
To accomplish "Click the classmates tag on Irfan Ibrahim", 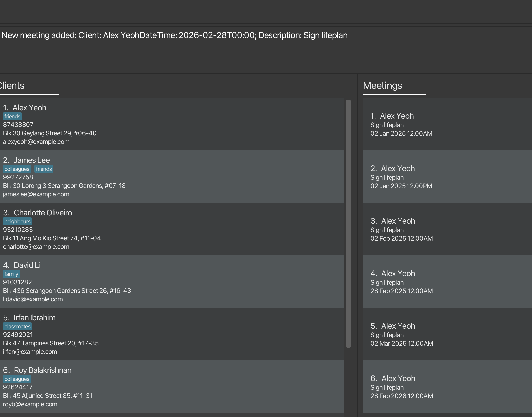I will point(17,327).
